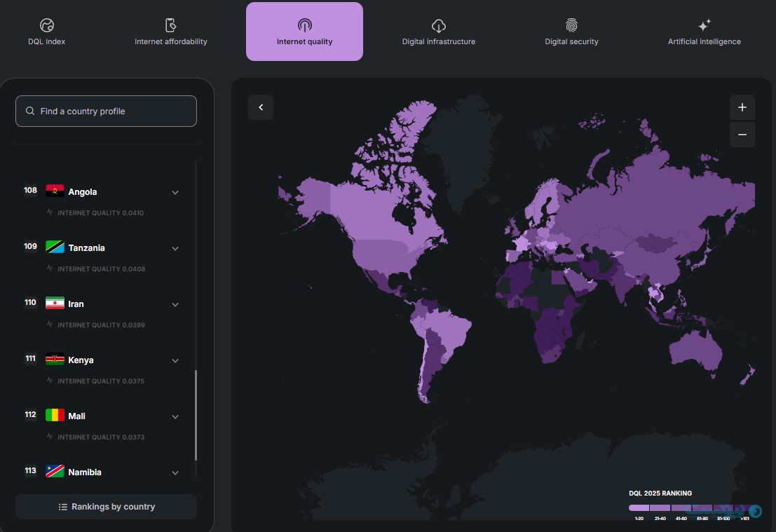Select Namibia in the country list

pos(85,472)
